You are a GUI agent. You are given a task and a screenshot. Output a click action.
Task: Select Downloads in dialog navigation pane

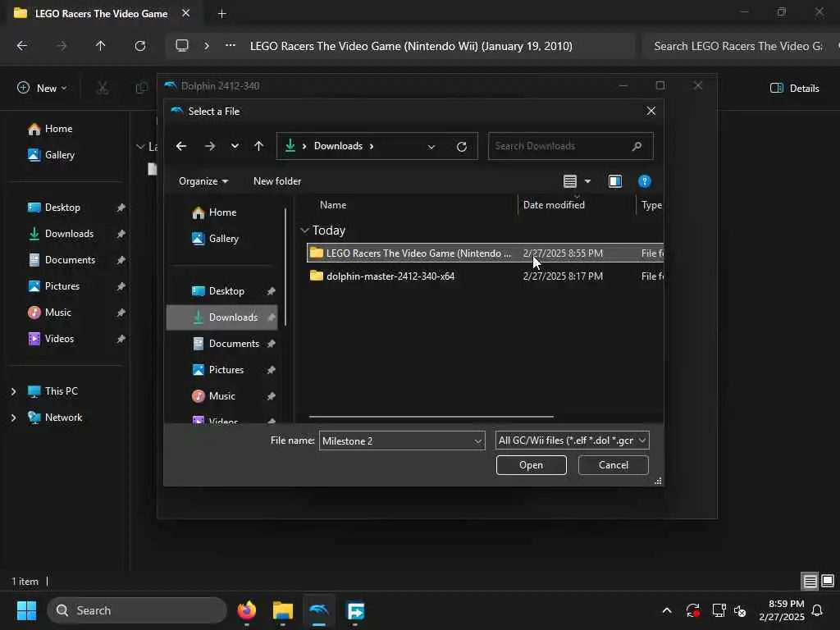[x=222, y=317]
